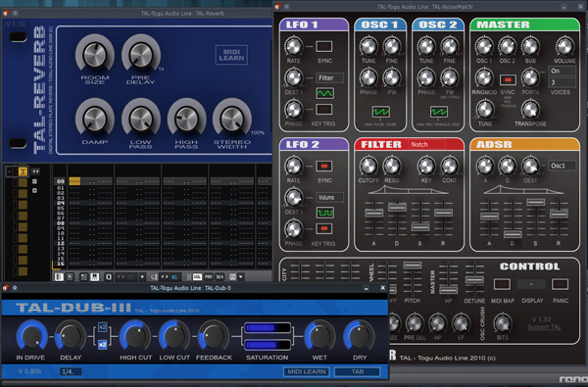Open the ADSR destination dropdown showing Osc1

(562, 166)
